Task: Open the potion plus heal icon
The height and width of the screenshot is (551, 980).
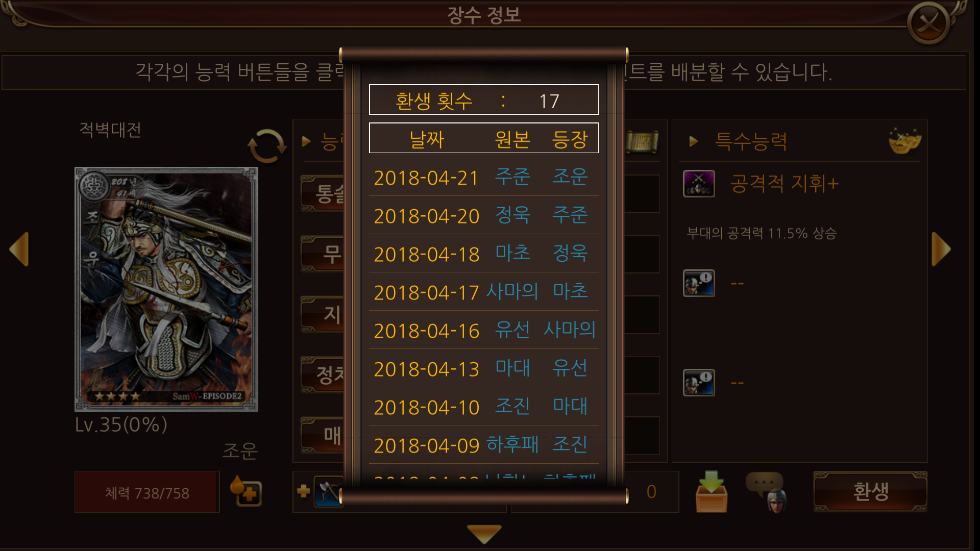Action: [x=246, y=491]
